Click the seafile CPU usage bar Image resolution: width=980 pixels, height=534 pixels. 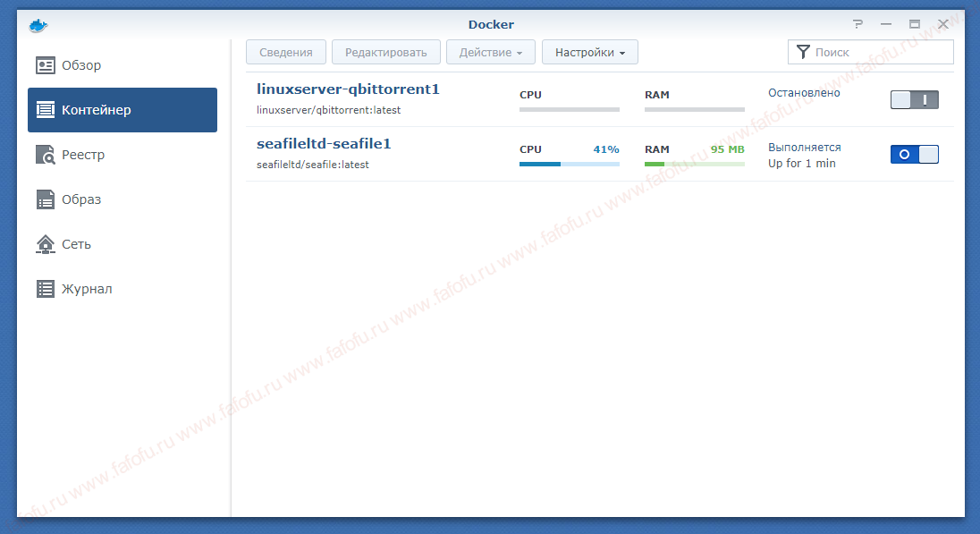[x=570, y=164]
